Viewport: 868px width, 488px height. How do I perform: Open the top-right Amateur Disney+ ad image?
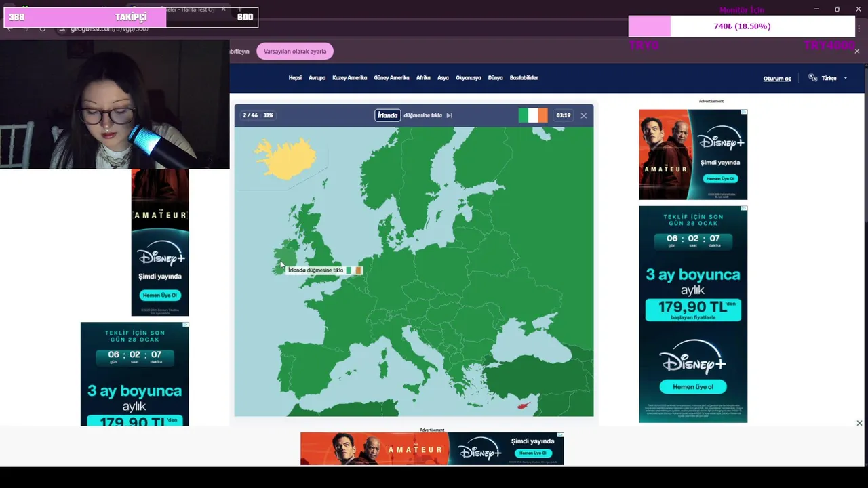pos(693,155)
